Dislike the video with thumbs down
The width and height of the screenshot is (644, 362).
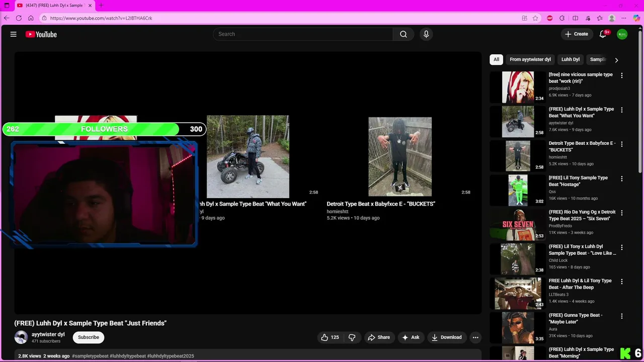click(352, 337)
